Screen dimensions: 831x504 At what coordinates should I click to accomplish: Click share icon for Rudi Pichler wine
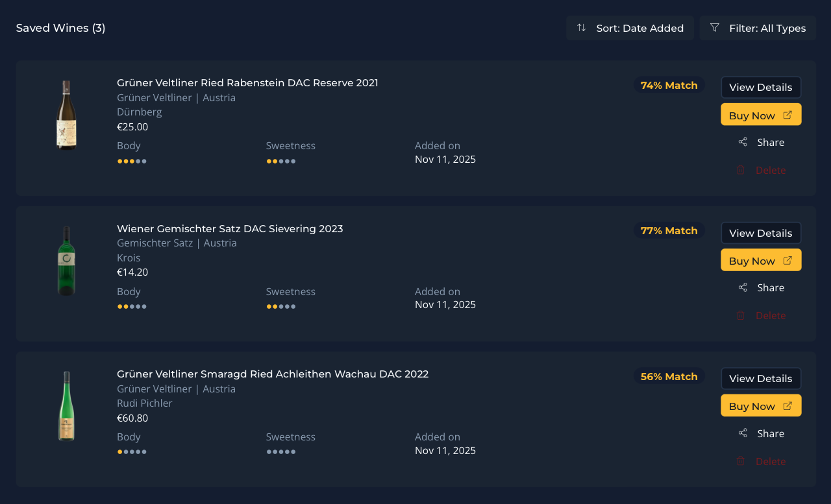[743, 433]
